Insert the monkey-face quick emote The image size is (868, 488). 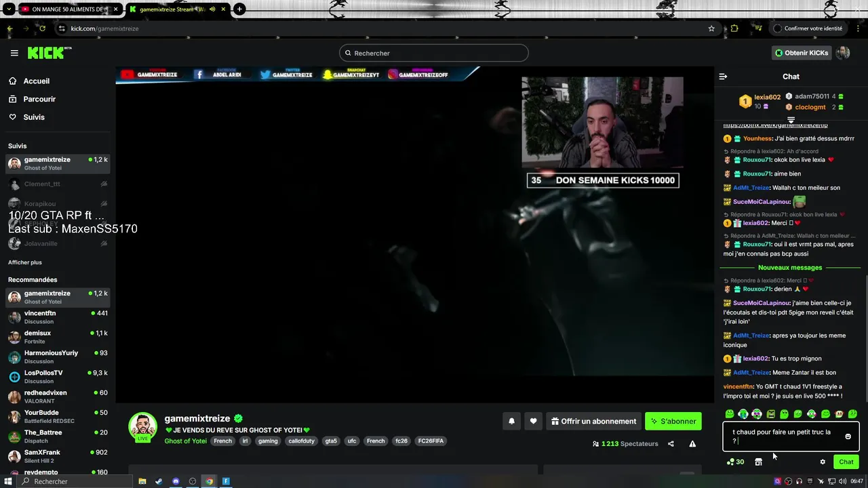coord(839,413)
